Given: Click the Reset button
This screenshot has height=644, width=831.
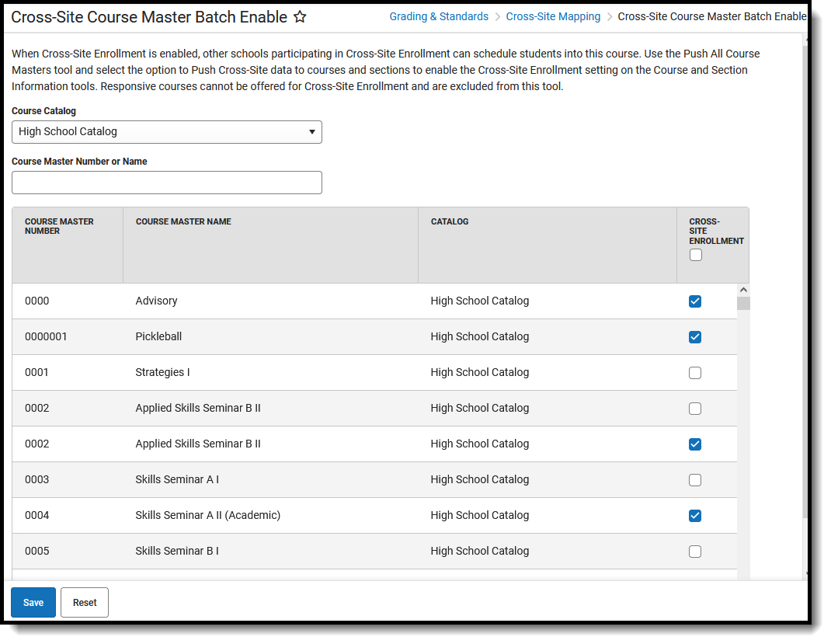Looking at the screenshot, I should coord(85,602).
